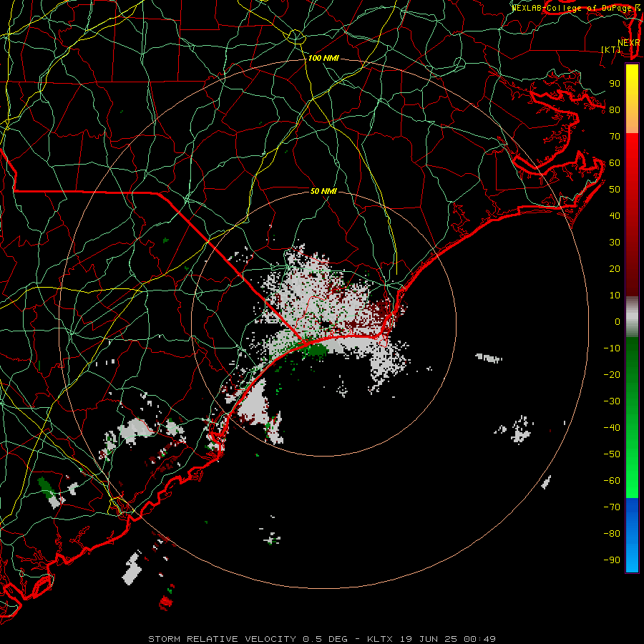Click the blue segment of the color bar
The width and height of the screenshot is (644, 644).
click(632, 535)
